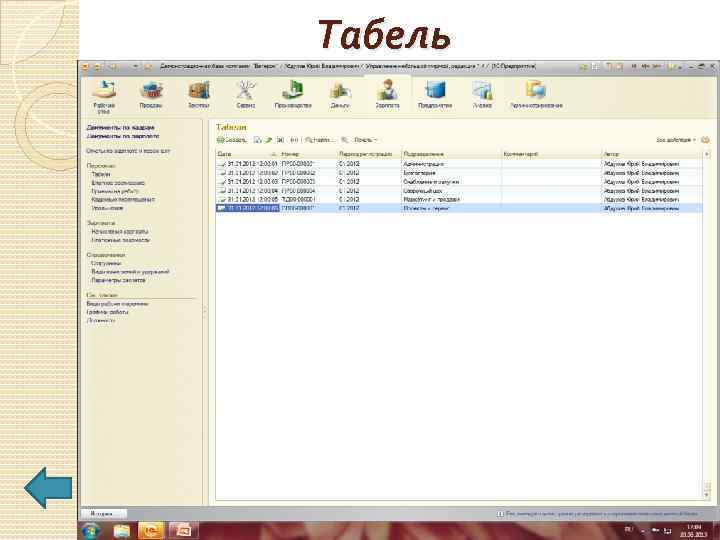The image size is (720, 540).
Task: Select the Маркетинг и продажи timesheet row
Action: (459, 199)
